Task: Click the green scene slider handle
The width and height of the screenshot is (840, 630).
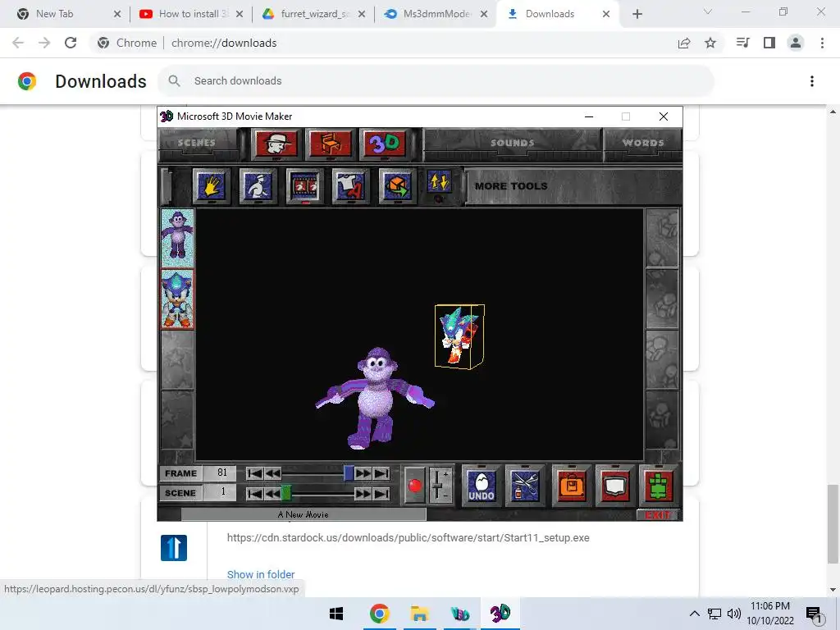Action: [286, 493]
